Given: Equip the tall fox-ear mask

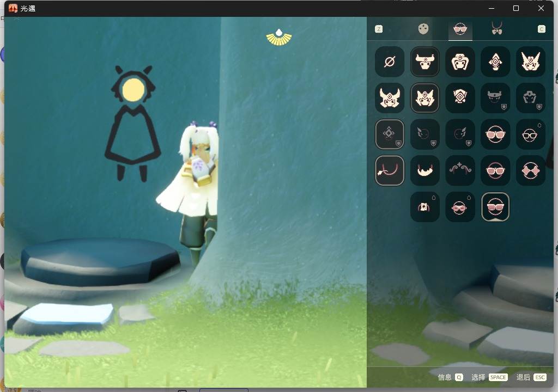Looking at the screenshot, I should tap(530, 62).
